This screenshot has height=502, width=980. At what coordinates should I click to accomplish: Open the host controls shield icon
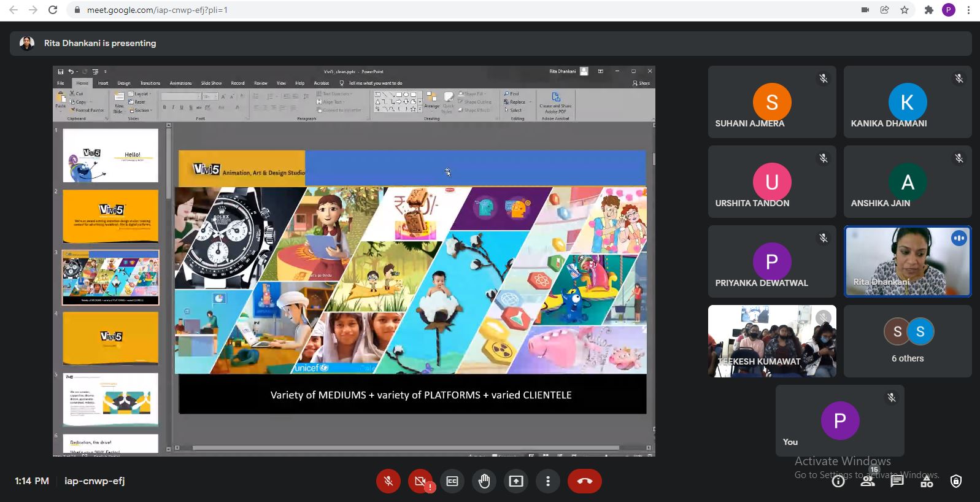point(956,481)
